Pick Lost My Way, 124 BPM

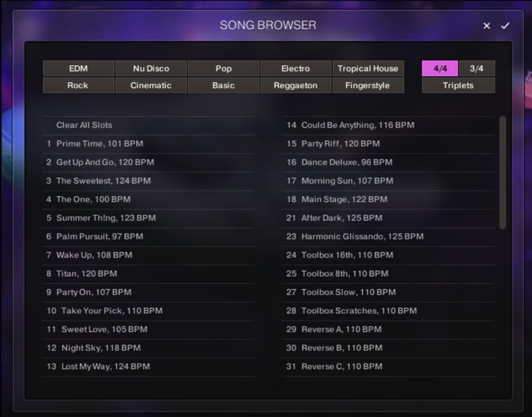point(148,366)
